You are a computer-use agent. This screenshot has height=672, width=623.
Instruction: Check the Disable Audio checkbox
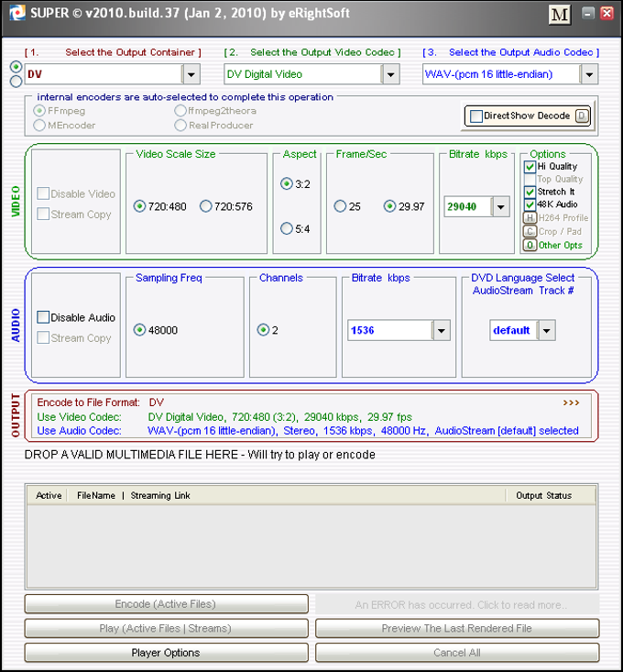tap(43, 317)
